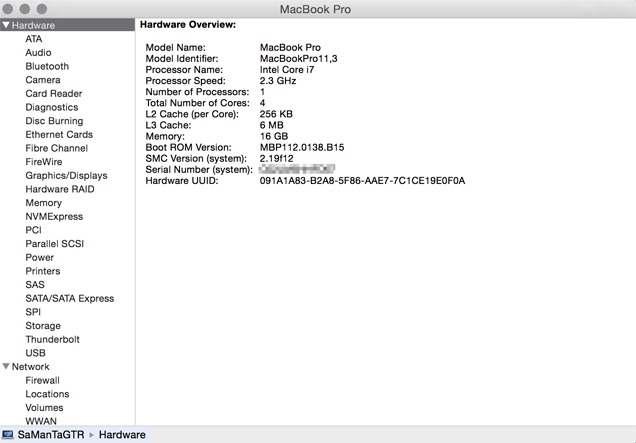
Task: Zoom the MacBook Pro window
Action: tap(41, 9)
